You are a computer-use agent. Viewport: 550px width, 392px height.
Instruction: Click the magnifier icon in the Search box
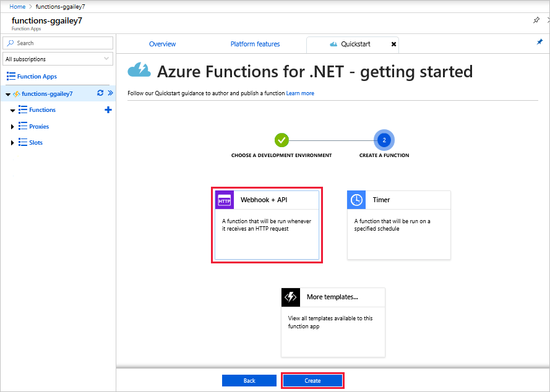click(11, 43)
